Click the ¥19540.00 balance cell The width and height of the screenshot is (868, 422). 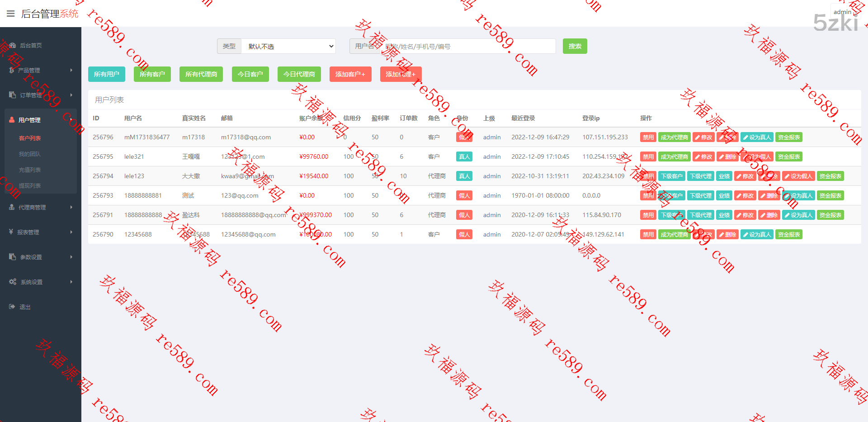[314, 176]
